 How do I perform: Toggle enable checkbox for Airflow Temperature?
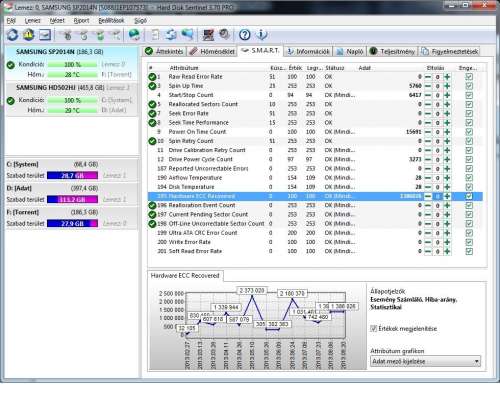(469, 178)
